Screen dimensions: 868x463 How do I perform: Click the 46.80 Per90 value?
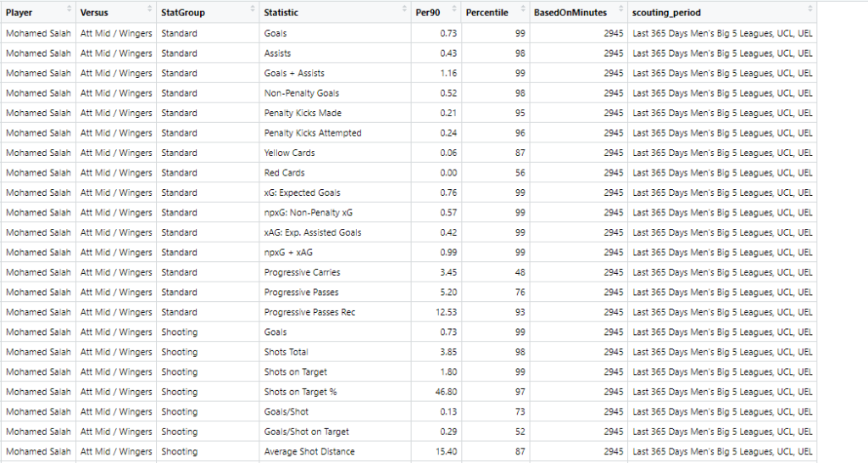tap(446, 392)
